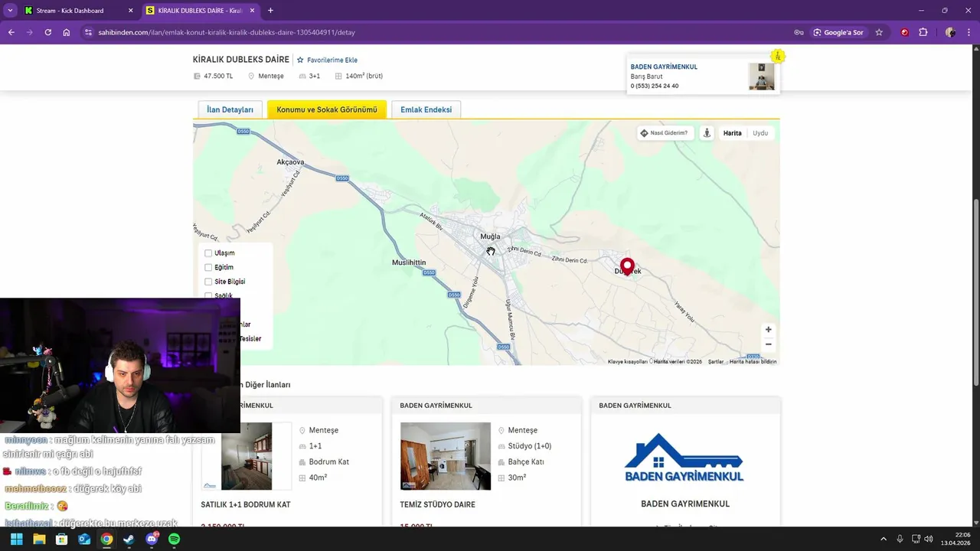Click the agent profile photo
Image resolution: width=980 pixels, height=551 pixels.
(x=761, y=77)
